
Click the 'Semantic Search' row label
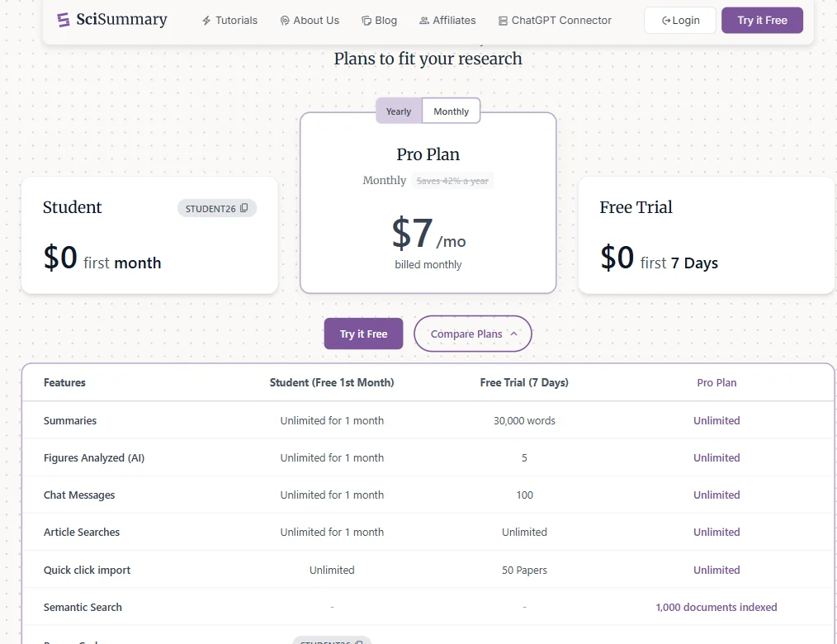pyautogui.click(x=83, y=607)
